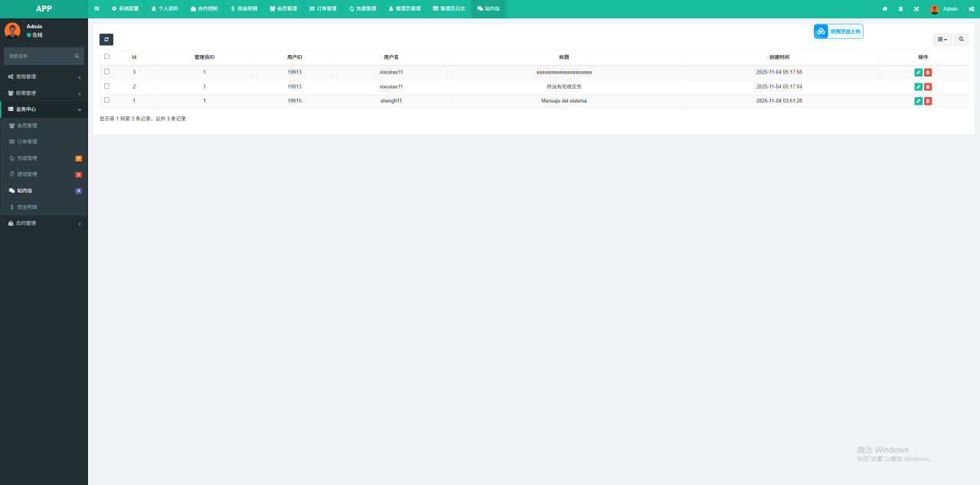The image size is (980, 485).
Task: Delete the 'Mensaje del sistema' message row
Action: tap(928, 101)
